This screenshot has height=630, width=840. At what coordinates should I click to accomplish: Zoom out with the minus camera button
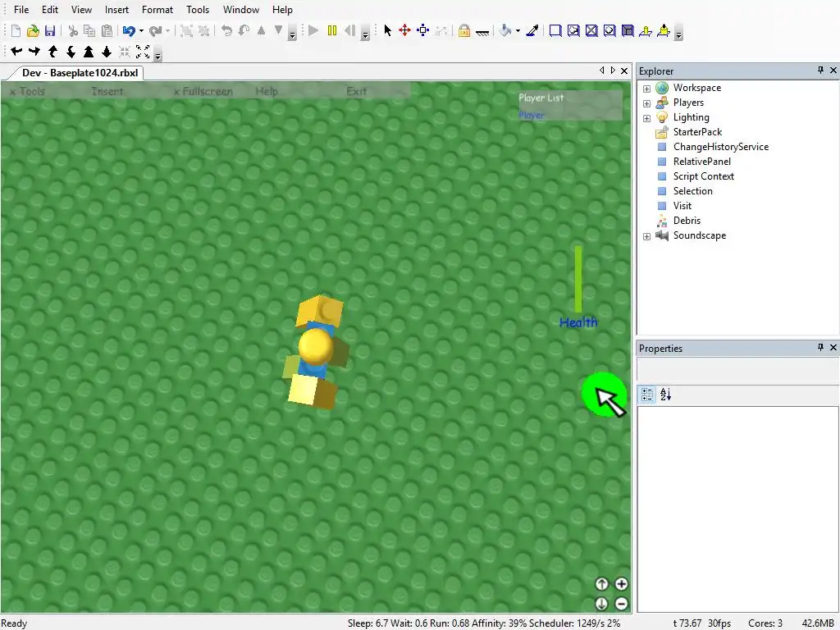[x=622, y=604]
